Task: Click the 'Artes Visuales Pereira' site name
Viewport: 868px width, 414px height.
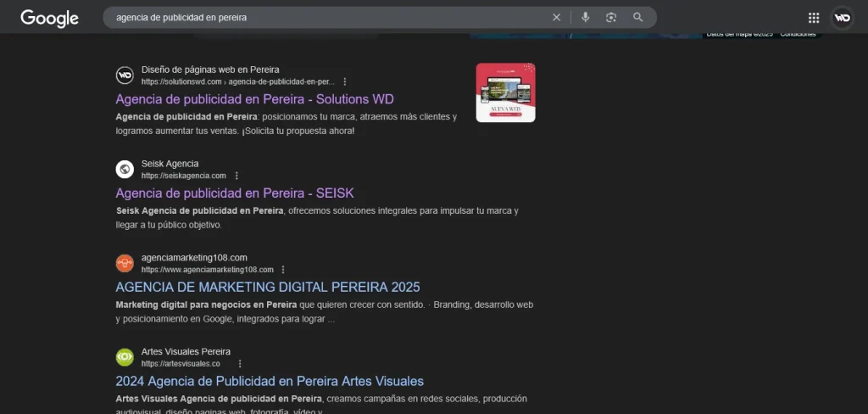Action: 186,351
